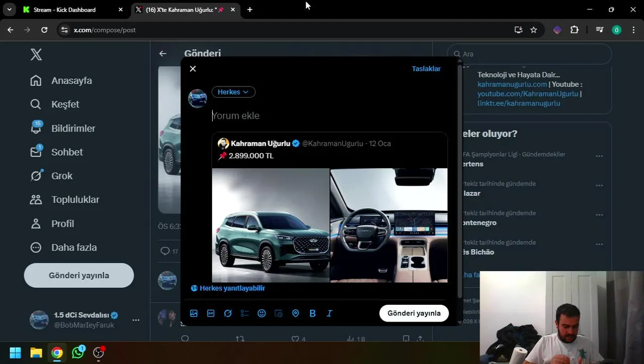Open tab search dropdown arrow

(9, 10)
